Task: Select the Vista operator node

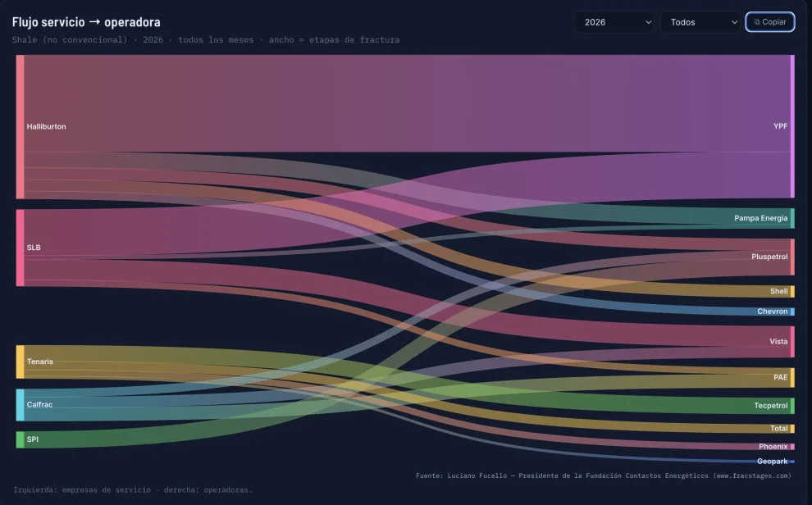Action: 792,342
